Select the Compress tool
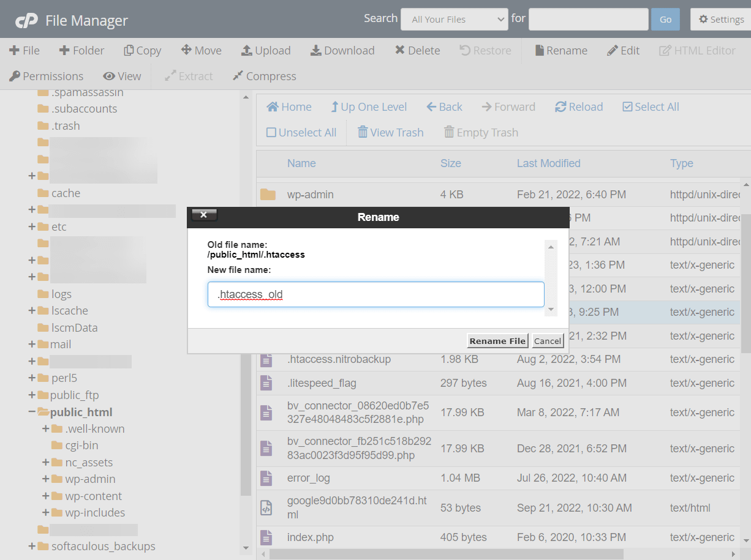Viewport: 751px width, 560px height. (264, 76)
